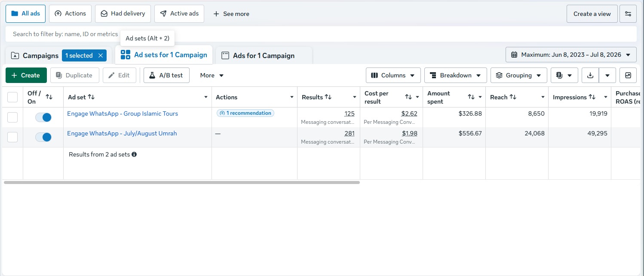Open Actions column options caret
Screen dimensions: 644x276
[x=292, y=97]
